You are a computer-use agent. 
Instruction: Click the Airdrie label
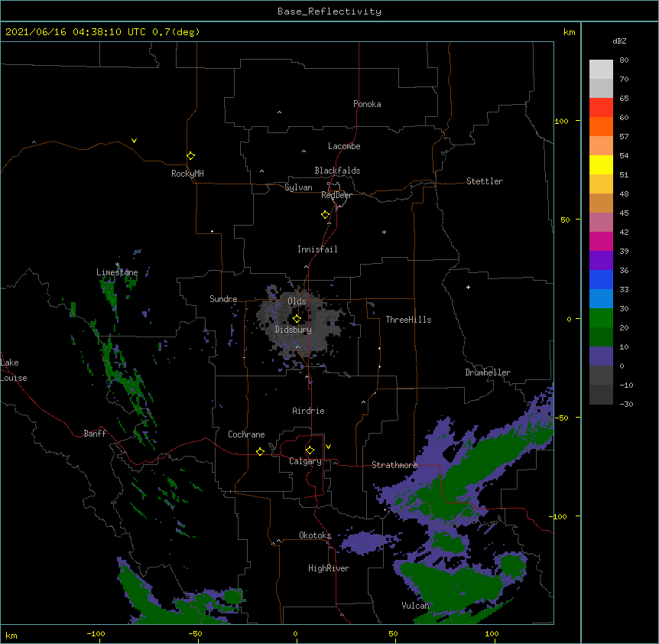click(308, 411)
